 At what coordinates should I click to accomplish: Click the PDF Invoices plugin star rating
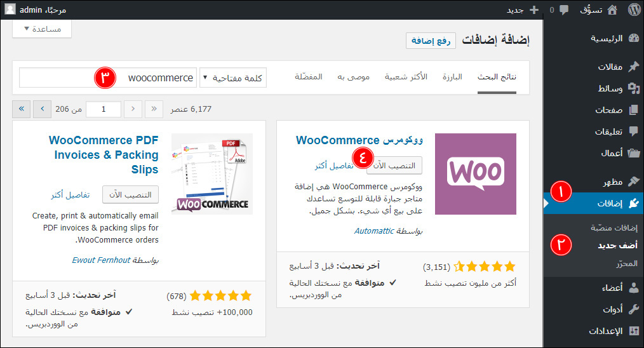(220, 295)
